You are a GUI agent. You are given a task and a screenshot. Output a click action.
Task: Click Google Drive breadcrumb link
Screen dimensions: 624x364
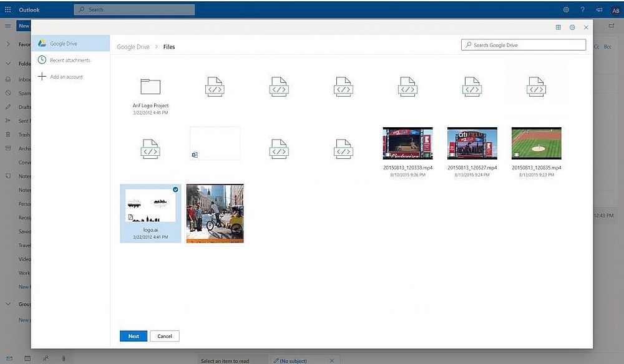[133, 47]
